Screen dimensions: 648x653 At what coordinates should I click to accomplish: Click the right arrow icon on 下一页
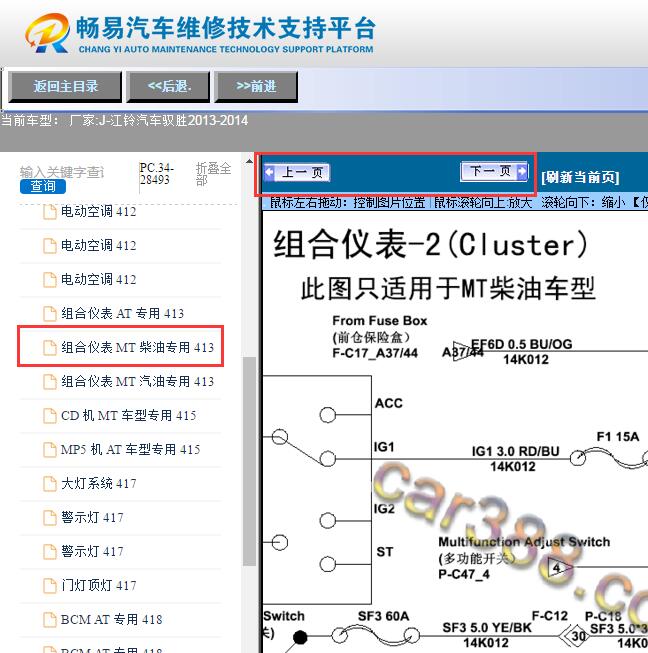522,171
